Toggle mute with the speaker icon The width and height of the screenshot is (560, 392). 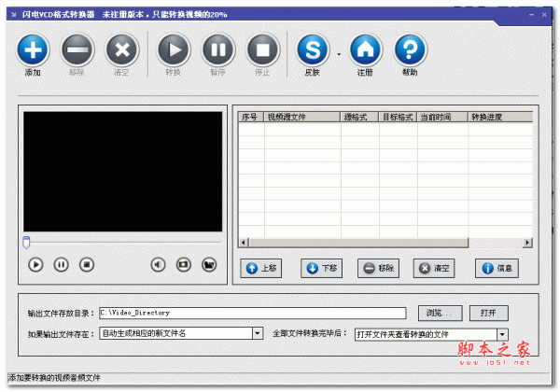pyautogui.click(x=158, y=265)
